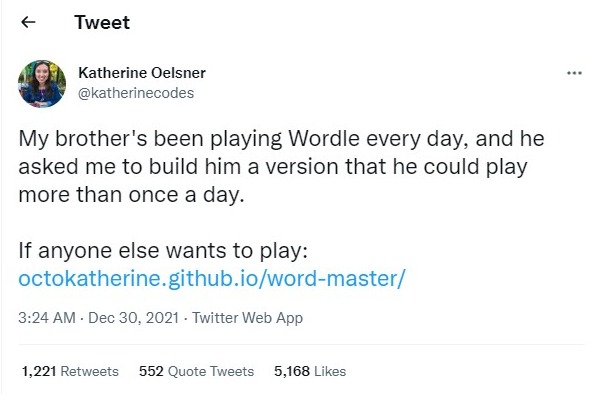Click the 552 quote tweet count
Screen dimensions: 597x394
tap(151, 371)
